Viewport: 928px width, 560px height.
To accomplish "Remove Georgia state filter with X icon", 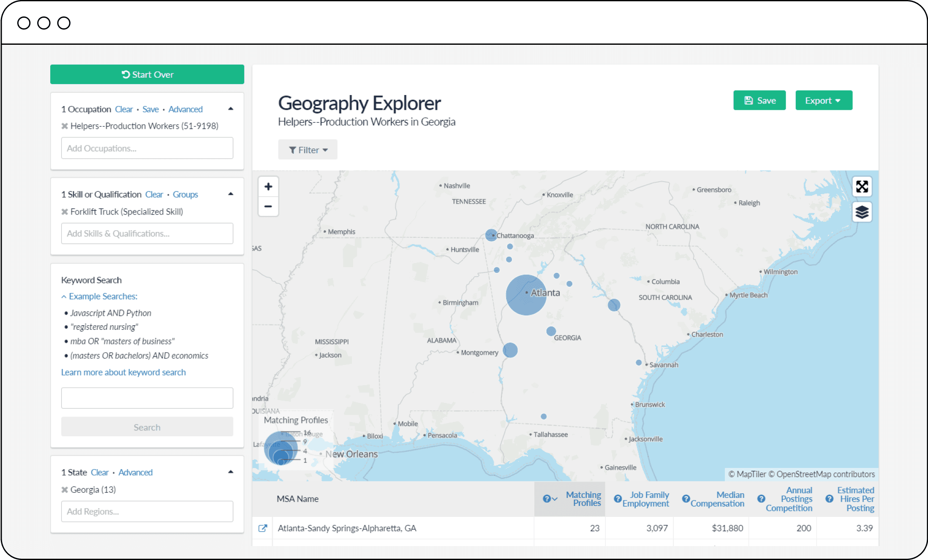I will 65,490.
